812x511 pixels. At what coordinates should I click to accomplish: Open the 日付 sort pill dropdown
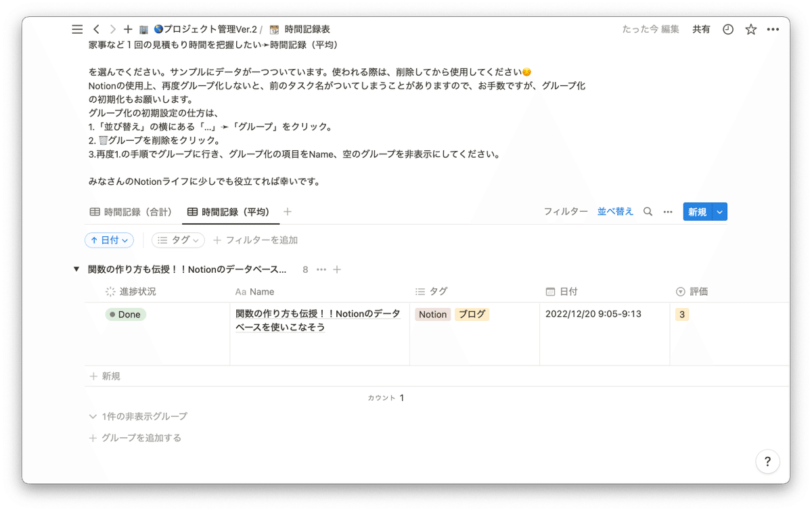110,240
